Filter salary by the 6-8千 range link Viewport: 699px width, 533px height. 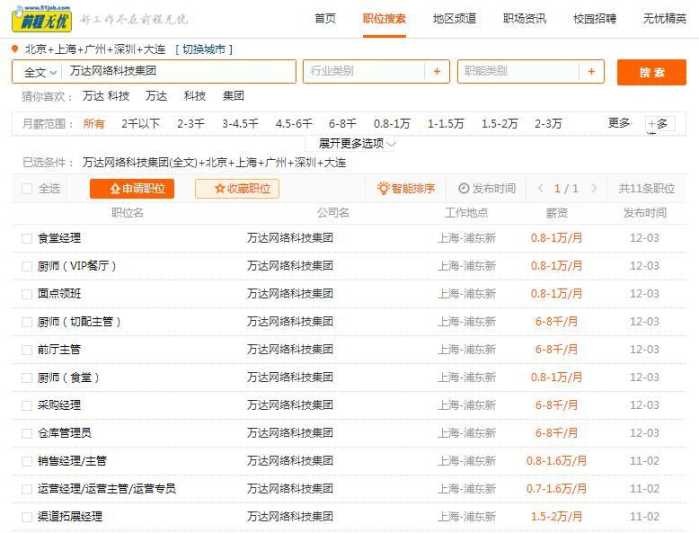[342, 123]
